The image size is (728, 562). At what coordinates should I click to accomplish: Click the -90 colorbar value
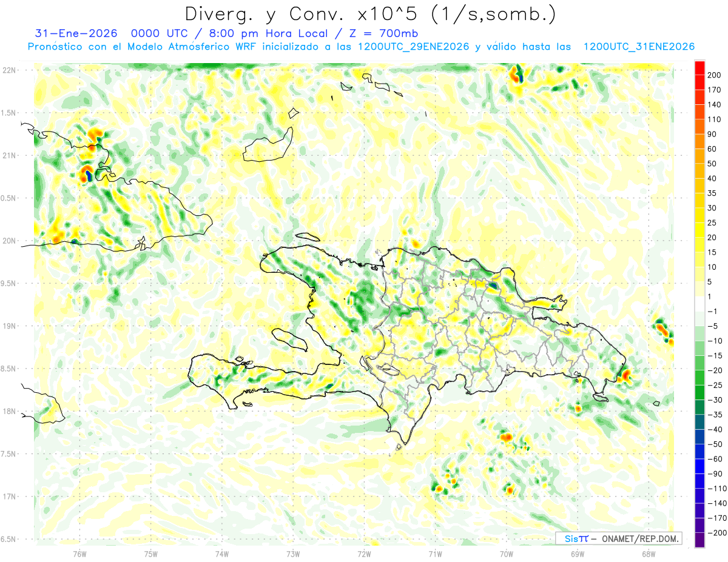click(713, 473)
